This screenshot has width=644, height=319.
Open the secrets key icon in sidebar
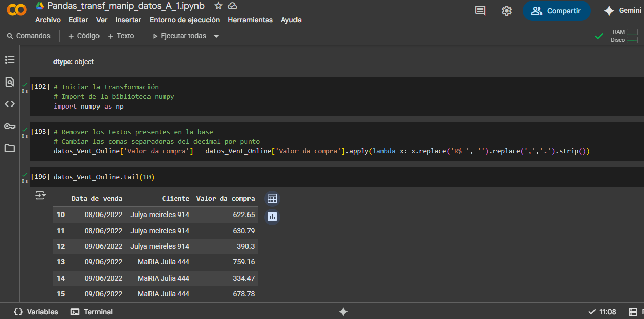pyautogui.click(x=10, y=126)
